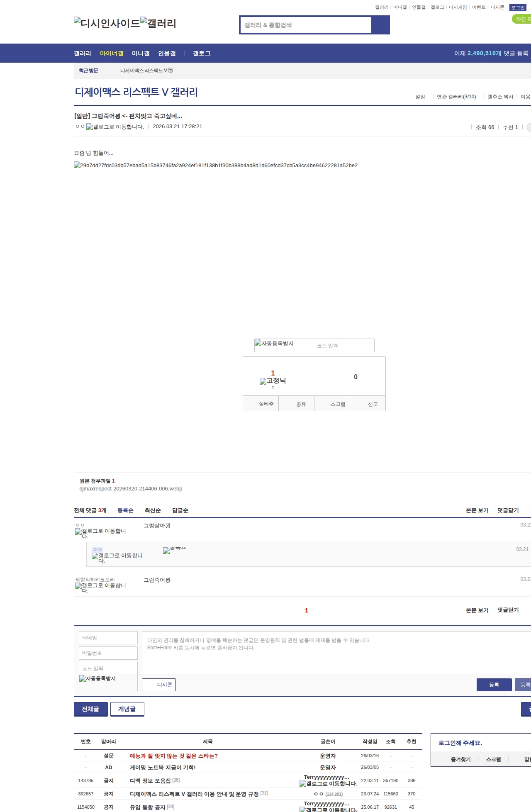Open notice 디제이맥스 리스펙트 V 갤러리 이용 안내 및 운영 규정

click(194, 794)
